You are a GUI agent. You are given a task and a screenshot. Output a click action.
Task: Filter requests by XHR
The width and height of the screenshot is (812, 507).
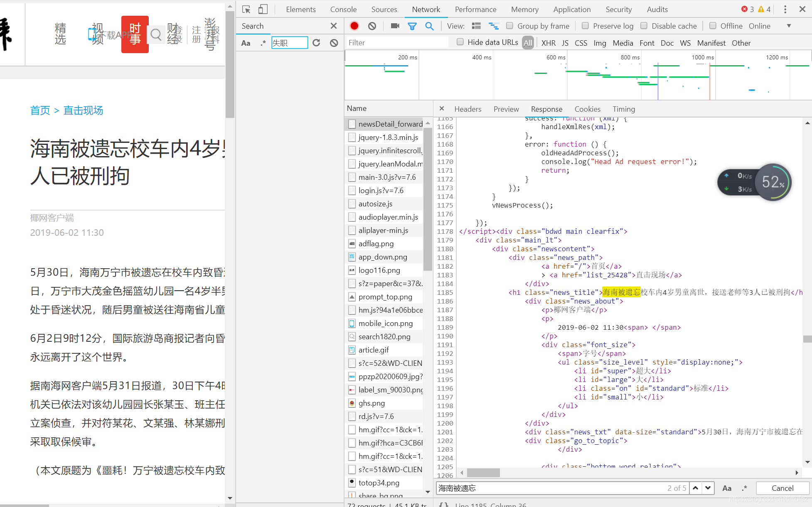click(x=548, y=43)
